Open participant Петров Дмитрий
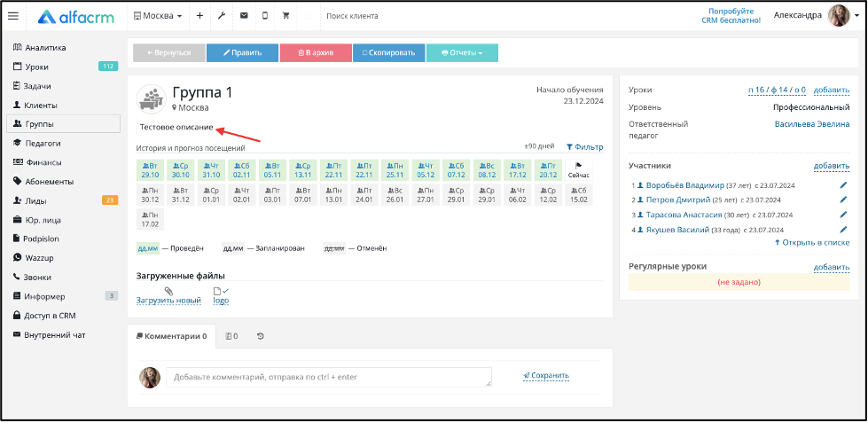The image size is (868, 423). (x=678, y=200)
